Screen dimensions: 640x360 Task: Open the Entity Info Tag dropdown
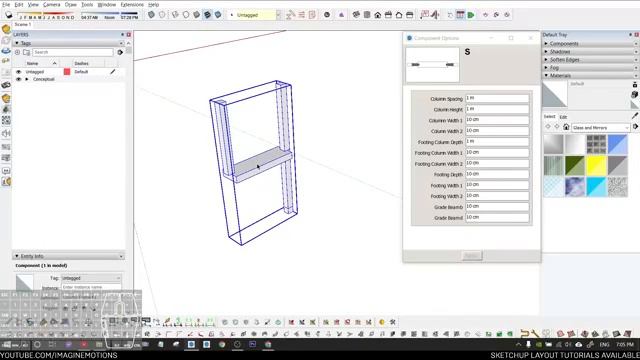click(x=91, y=278)
